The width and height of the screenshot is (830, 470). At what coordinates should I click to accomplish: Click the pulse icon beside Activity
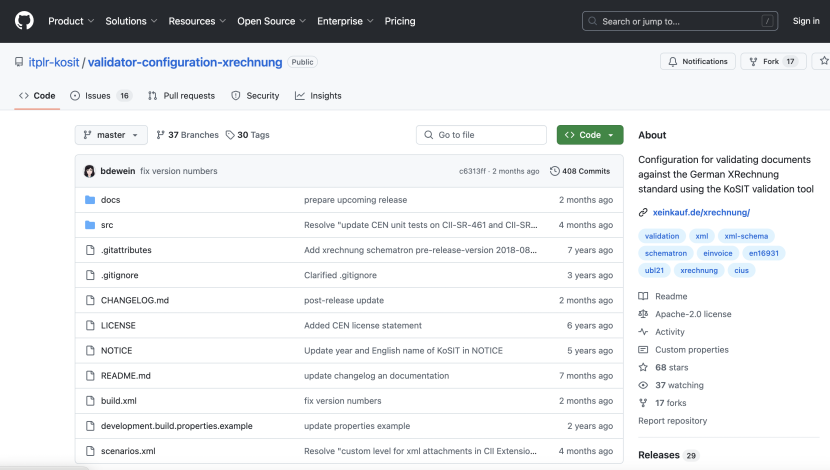[x=643, y=332]
